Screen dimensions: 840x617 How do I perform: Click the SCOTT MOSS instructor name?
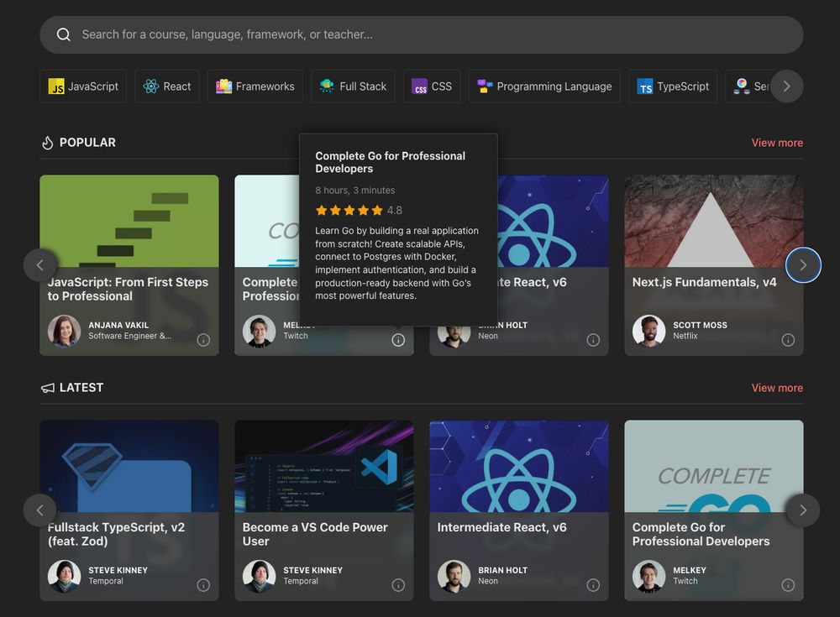pyautogui.click(x=701, y=325)
